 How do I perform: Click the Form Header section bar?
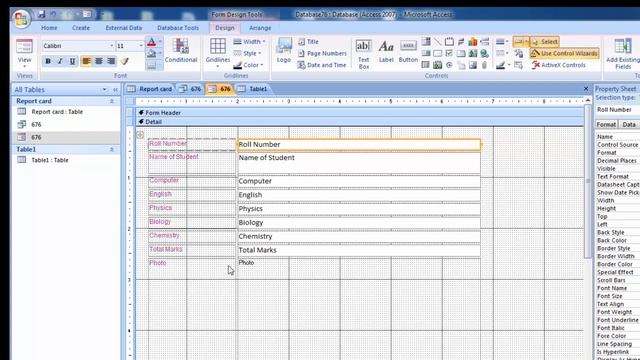[360, 113]
